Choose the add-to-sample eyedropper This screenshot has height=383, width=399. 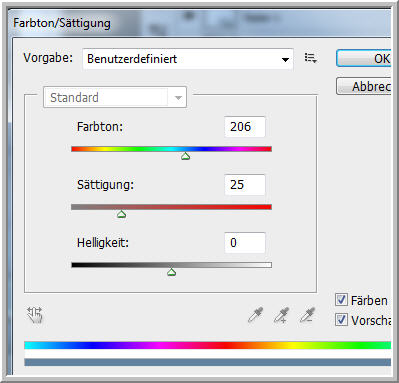click(281, 315)
